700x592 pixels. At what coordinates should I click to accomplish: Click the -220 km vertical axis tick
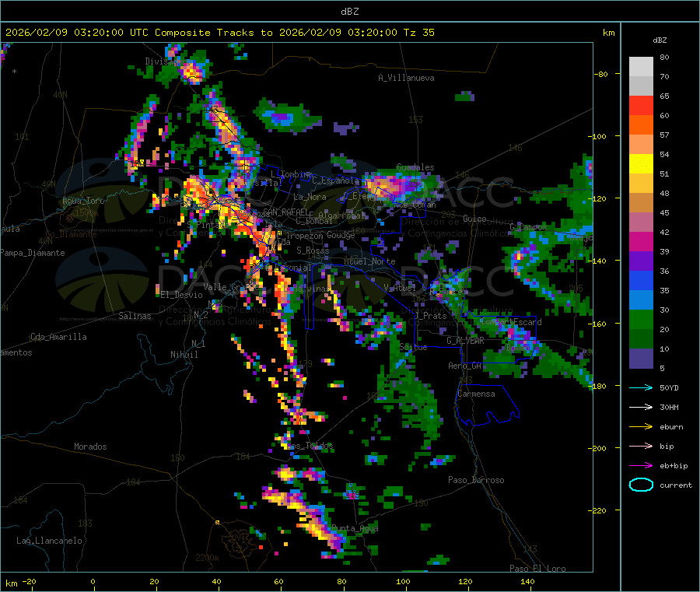click(x=597, y=510)
